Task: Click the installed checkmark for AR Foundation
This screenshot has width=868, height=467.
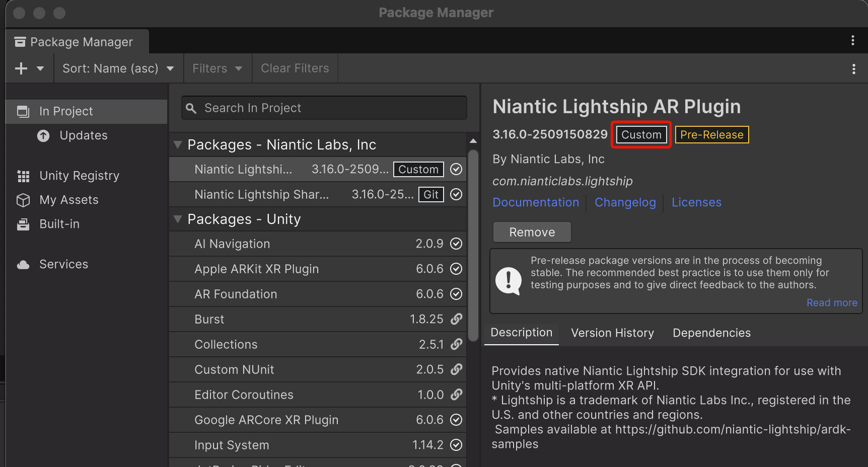Action: click(456, 294)
